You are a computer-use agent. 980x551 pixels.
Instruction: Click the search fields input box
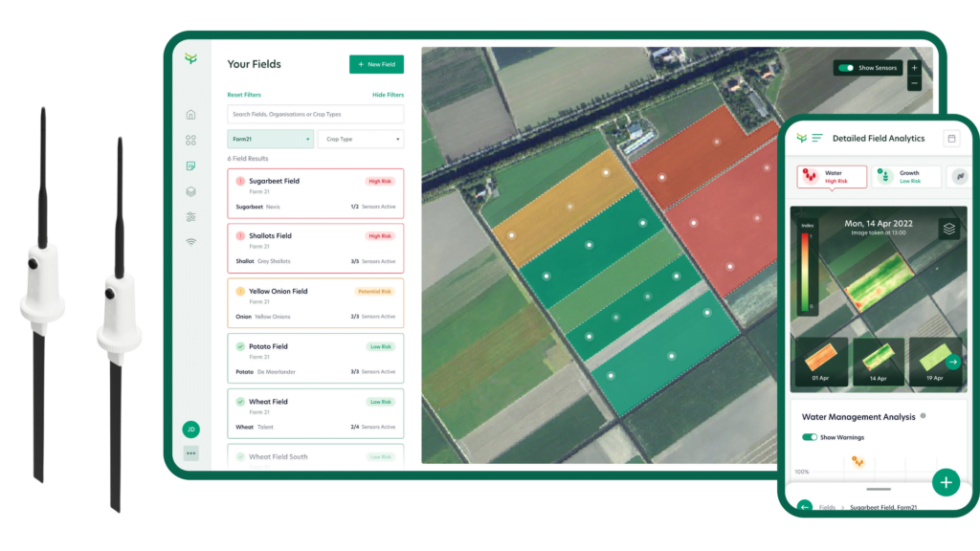tap(315, 113)
